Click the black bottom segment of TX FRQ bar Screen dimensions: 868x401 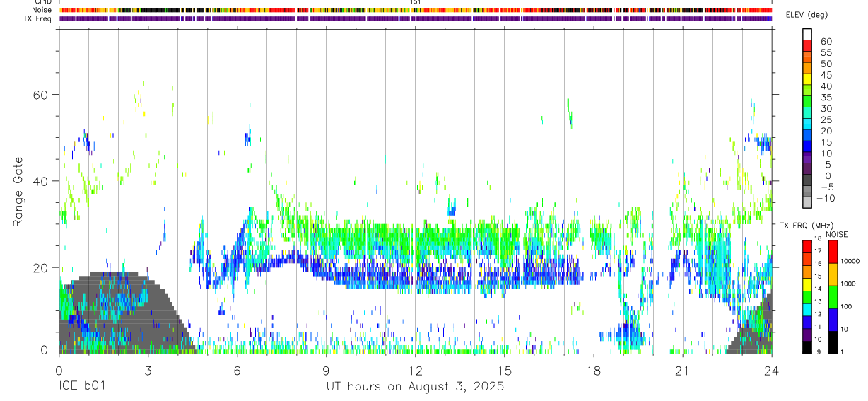pos(807,347)
